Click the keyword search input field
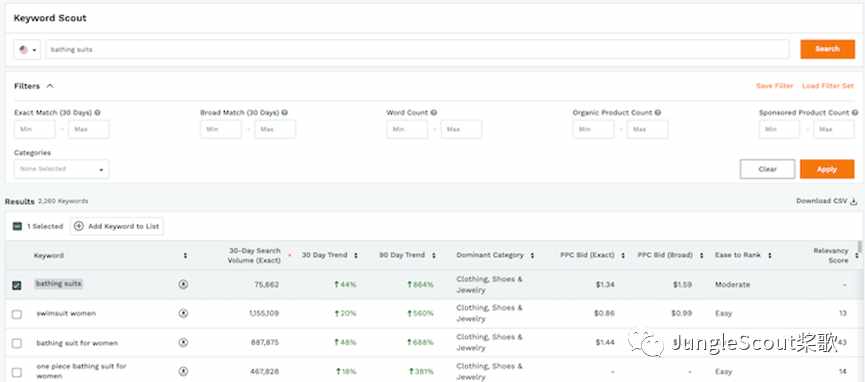The image size is (865, 382). pyautogui.click(x=417, y=50)
